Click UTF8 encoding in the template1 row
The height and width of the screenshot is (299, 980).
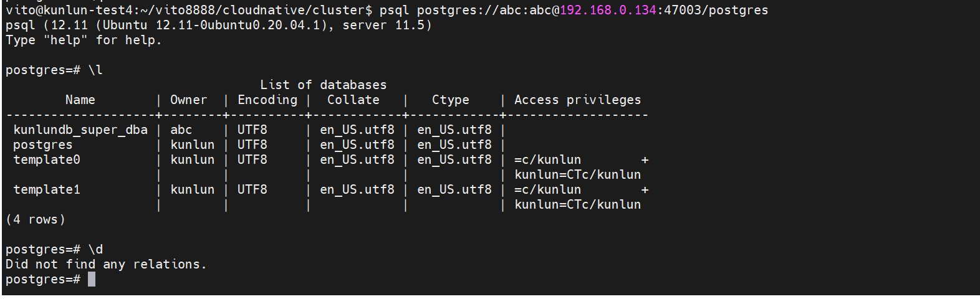click(x=252, y=189)
